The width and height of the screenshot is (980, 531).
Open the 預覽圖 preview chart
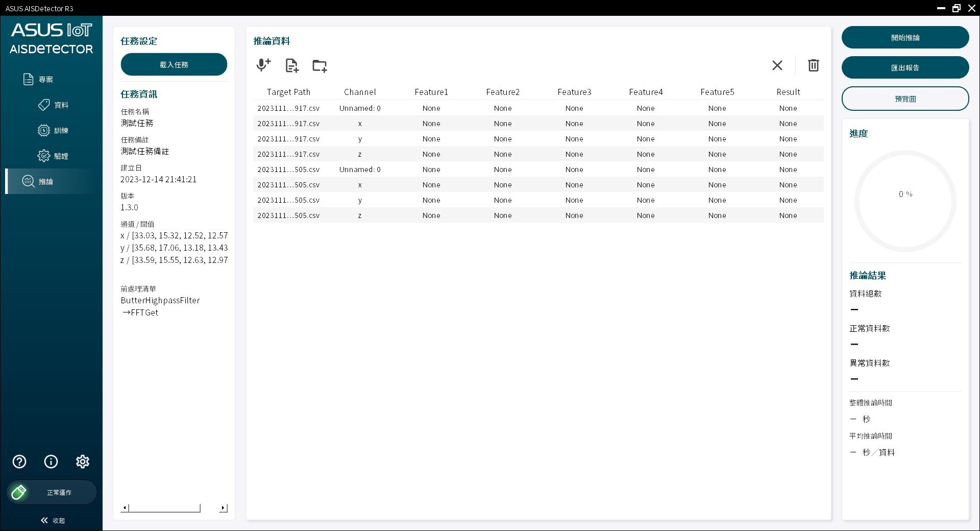pyautogui.click(x=905, y=98)
